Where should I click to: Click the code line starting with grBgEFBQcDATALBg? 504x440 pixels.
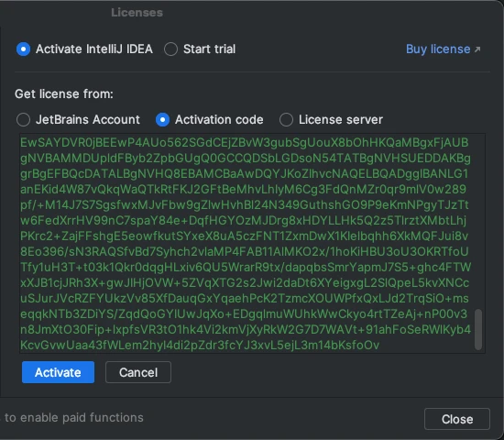(x=245, y=173)
